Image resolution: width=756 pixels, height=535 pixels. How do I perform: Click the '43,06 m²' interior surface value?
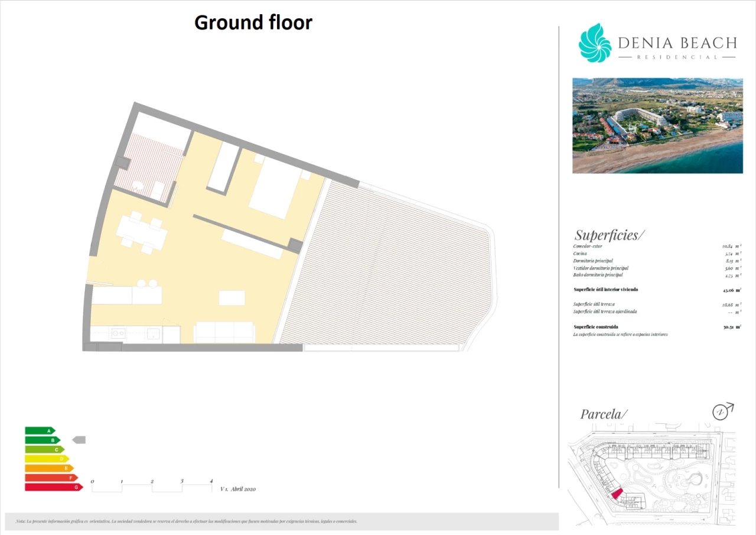click(x=732, y=290)
